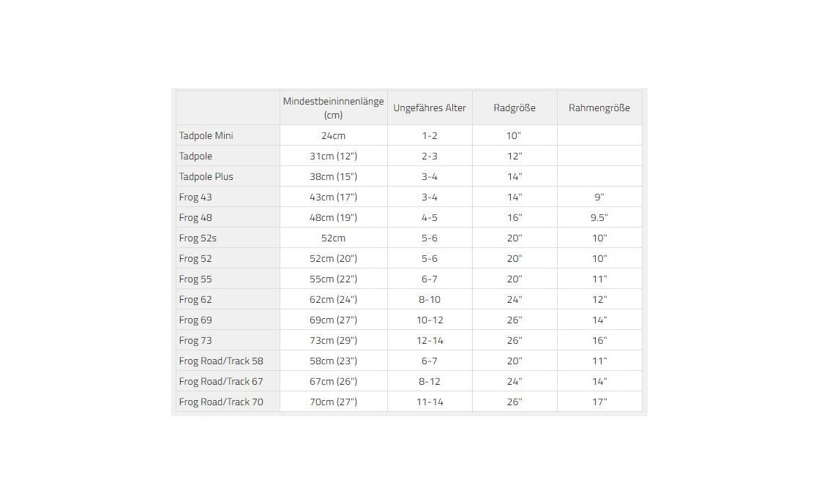
Task: Click the 24cm inseam length cell
Action: pyautogui.click(x=333, y=135)
